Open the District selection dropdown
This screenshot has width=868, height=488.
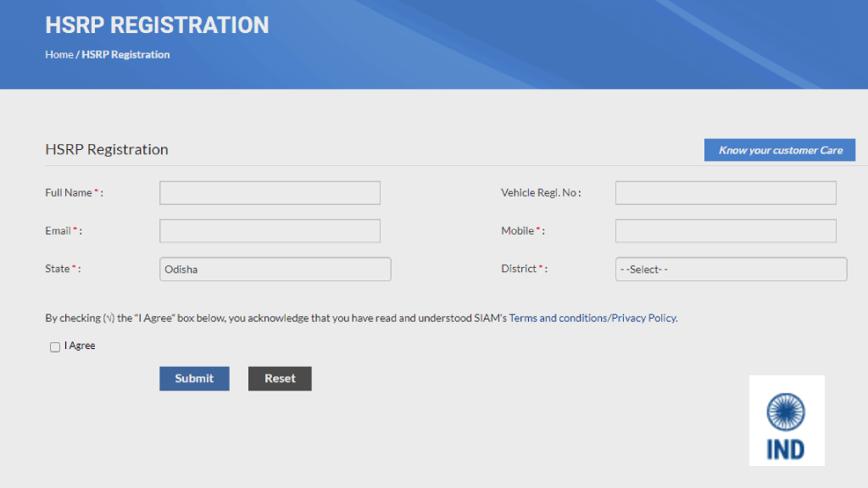pyautogui.click(x=731, y=269)
